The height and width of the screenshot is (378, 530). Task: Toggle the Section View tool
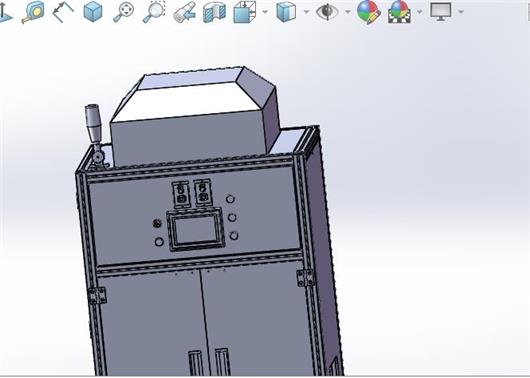click(214, 13)
